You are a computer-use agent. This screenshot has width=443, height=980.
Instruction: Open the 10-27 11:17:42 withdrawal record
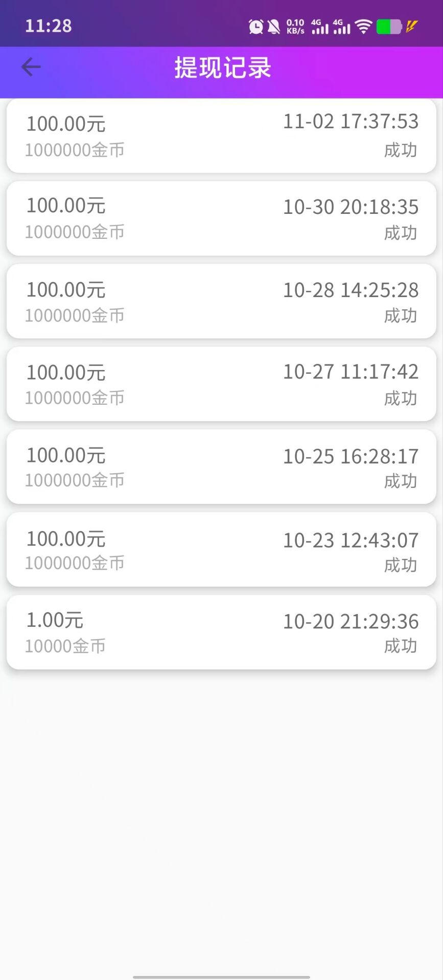pos(221,384)
